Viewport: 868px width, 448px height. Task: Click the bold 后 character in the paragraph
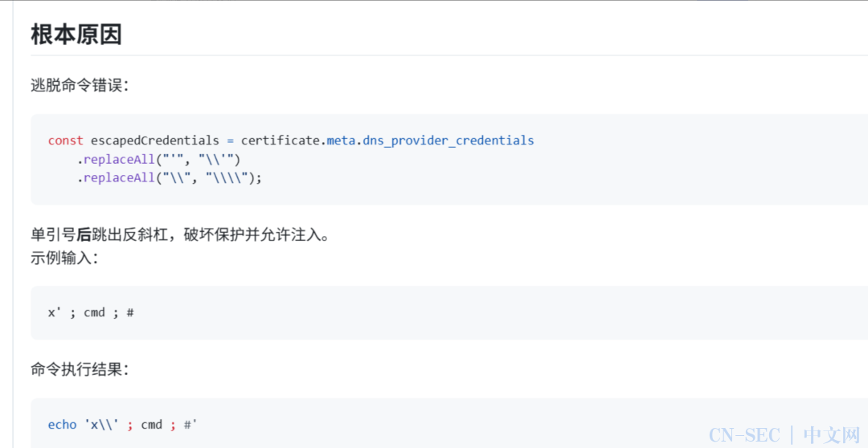point(84,236)
